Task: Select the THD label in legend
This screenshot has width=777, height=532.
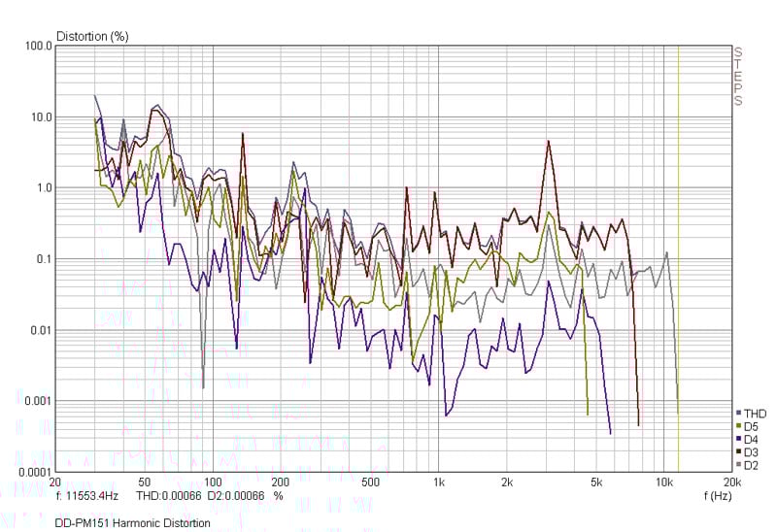Action: [755, 414]
